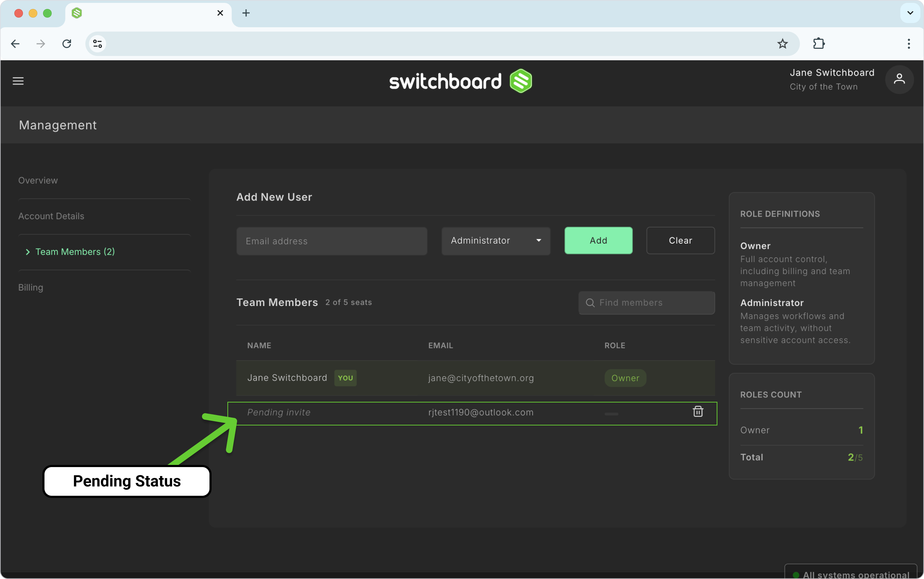Click into the Email address field

point(331,241)
